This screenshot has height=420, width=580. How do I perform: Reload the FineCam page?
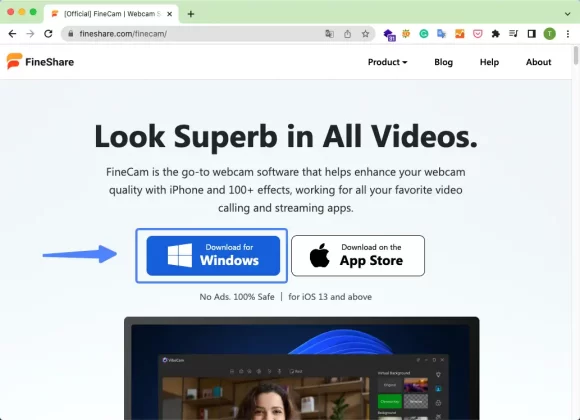click(x=48, y=34)
